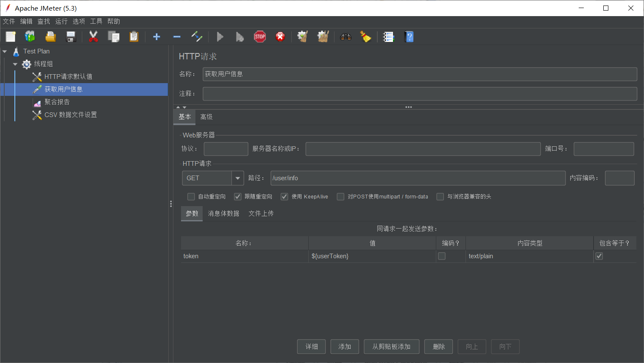
Task: Select the 基本 tab
Action: click(184, 117)
